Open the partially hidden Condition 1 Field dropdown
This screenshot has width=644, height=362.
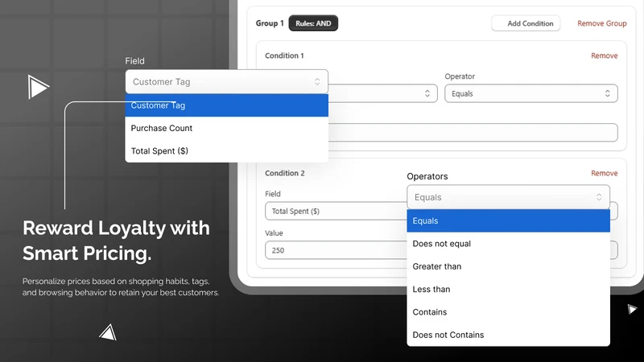point(383,93)
